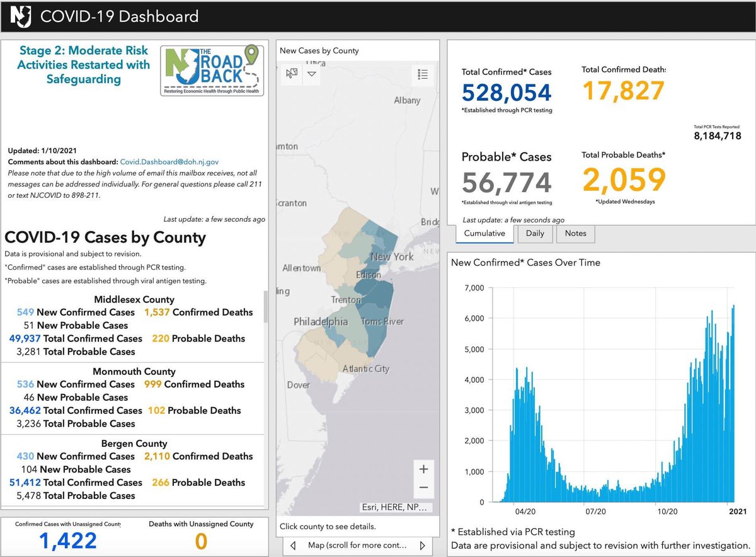This screenshot has height=557, width=756.
Task: Click total confirmed deaths 17,827
Action: tap(623, 91)
